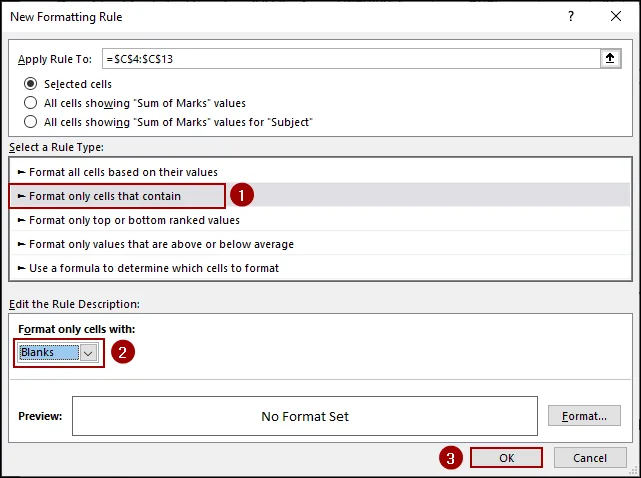This screenshot has height=478, width=641.
Task: Confirm the rule with the OK button
Action: 507,458
